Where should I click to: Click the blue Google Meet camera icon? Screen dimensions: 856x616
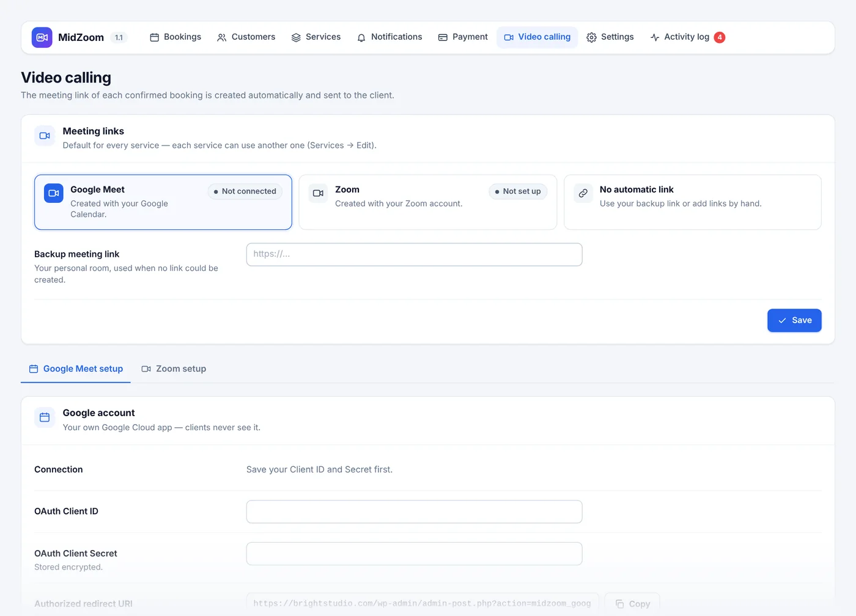[54, 193]
